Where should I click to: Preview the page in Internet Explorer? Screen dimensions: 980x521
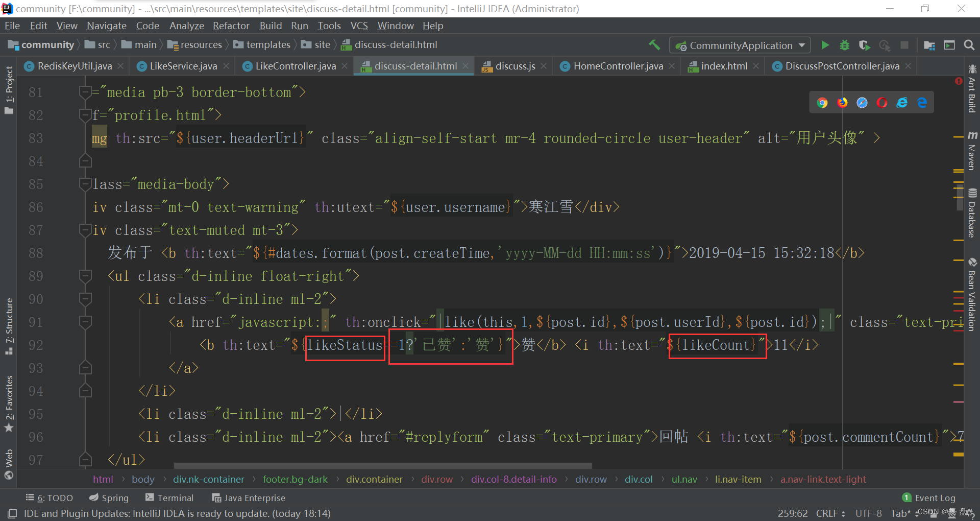902,103
